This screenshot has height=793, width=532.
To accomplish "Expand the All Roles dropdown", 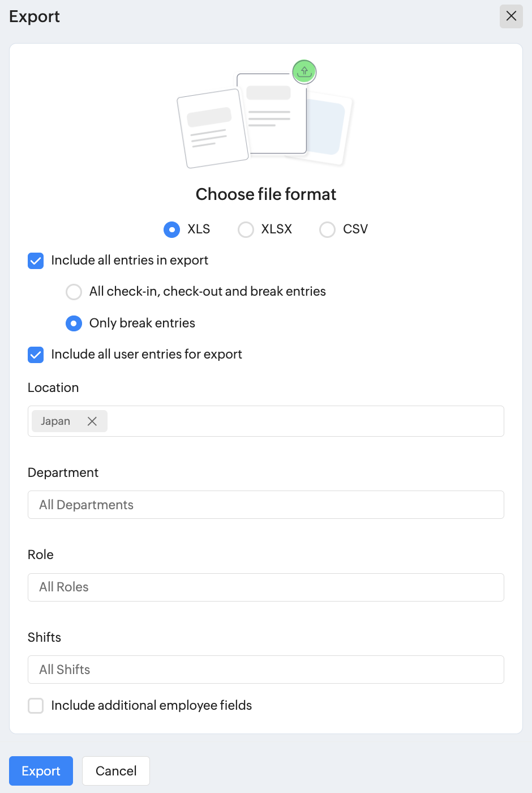I will pos(266,587).
